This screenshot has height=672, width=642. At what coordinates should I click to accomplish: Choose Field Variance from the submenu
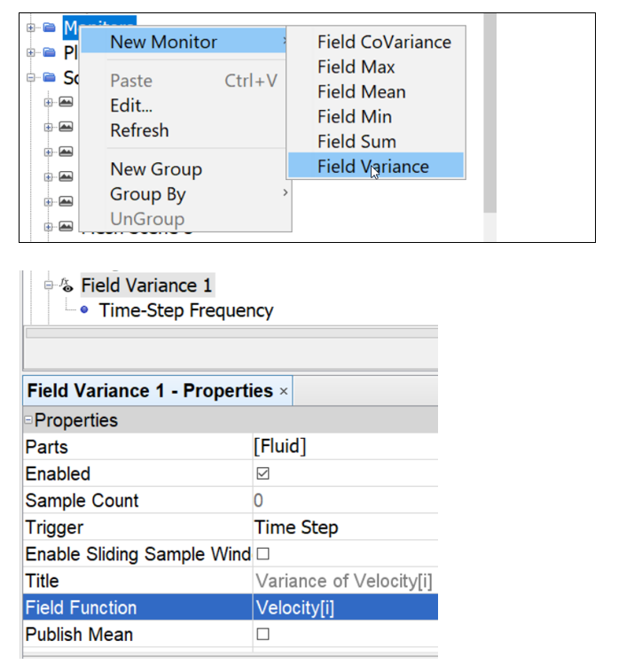tap(372, 166)
